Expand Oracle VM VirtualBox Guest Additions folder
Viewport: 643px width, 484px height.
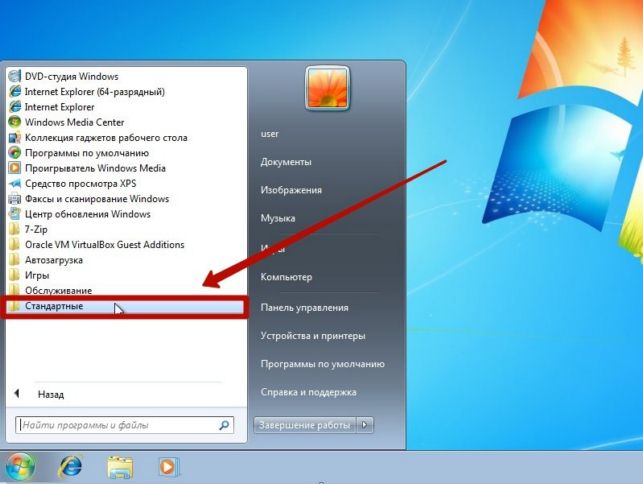point(96,245)
